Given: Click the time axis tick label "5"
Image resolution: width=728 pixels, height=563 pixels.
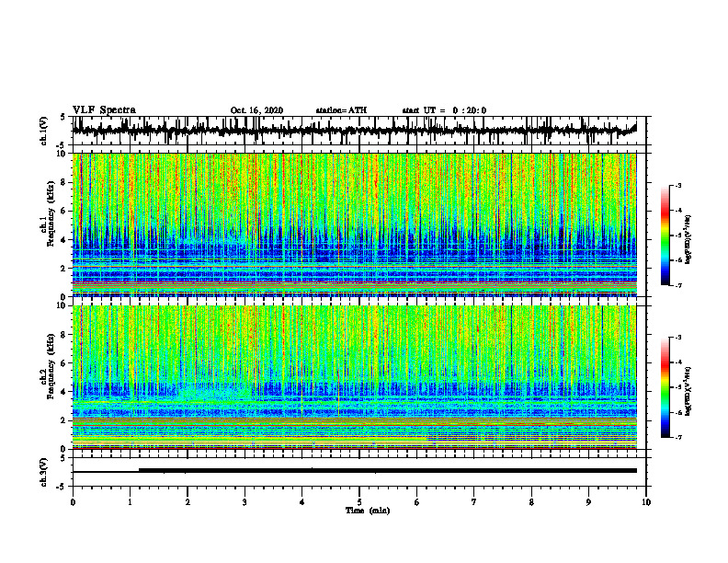Looking at the screenshot, I should click(359, 502).
